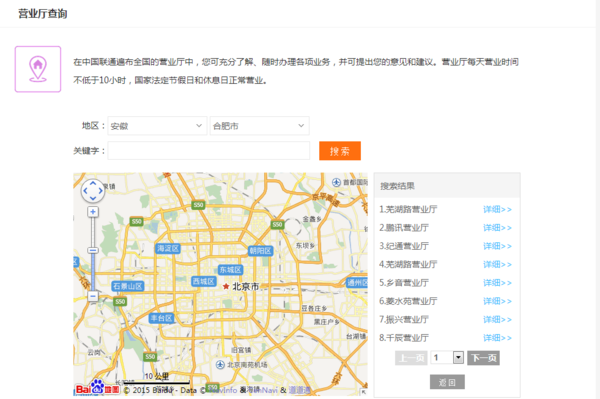Go to the previous page with 上一页
The image size is (600, 399).
click(411, 358)
